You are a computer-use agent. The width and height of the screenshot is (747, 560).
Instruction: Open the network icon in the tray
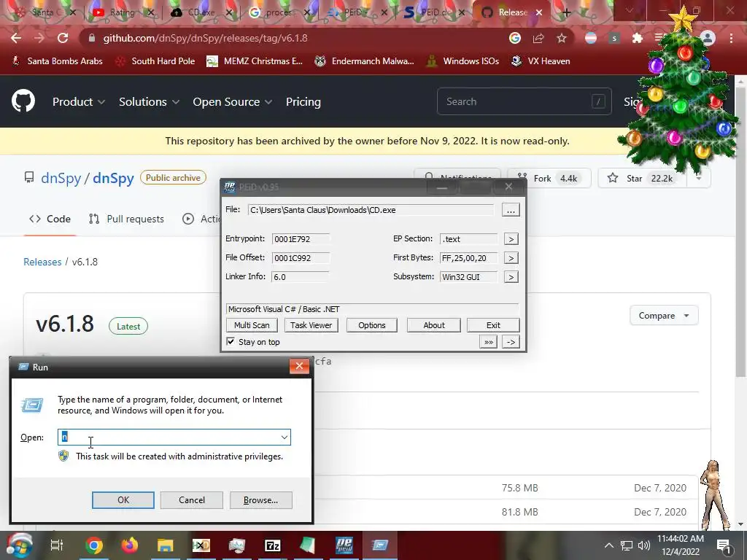point(627,545)
